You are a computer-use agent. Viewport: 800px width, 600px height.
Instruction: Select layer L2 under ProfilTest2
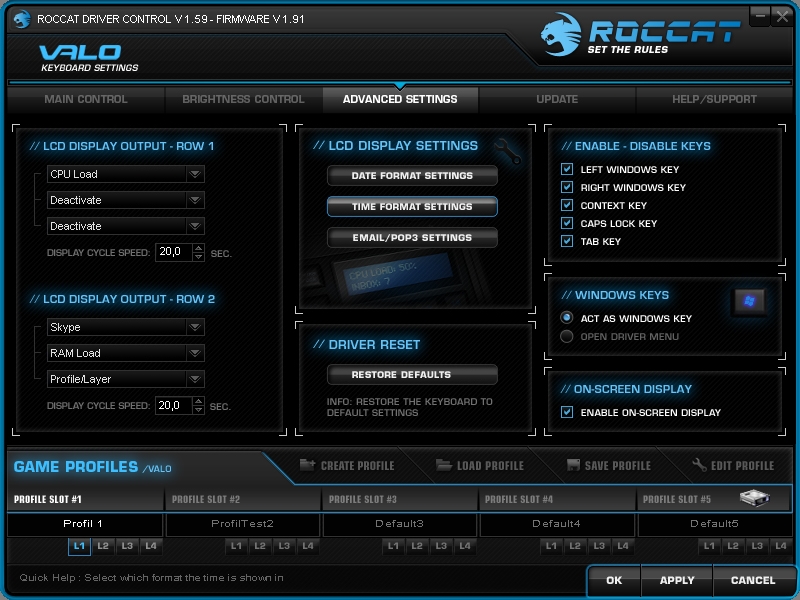click(x=260, y=546)
